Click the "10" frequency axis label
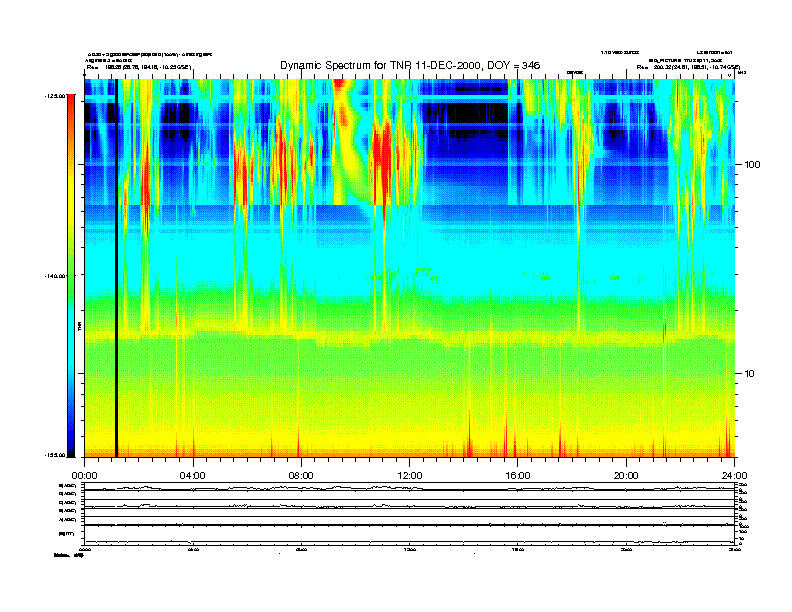The image size is (792, 612). point(750,374)
